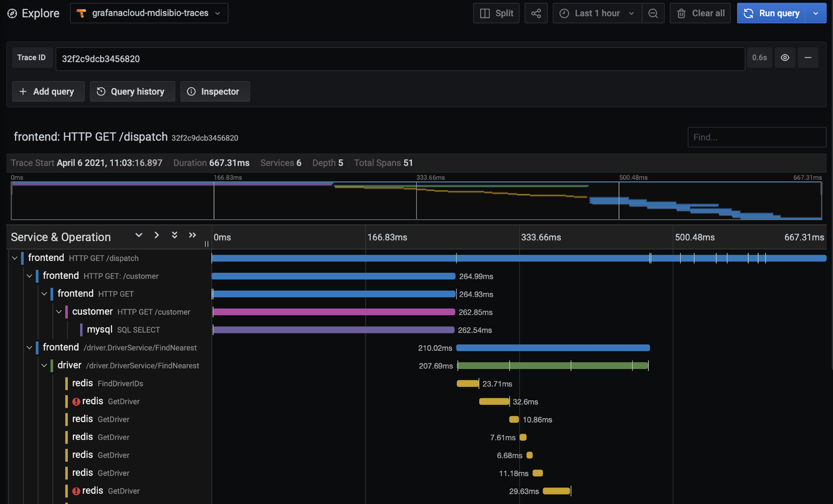The image size is (833, 504).
Task: Click the clock icon in time range picker
Action: (x=564, y=13)
